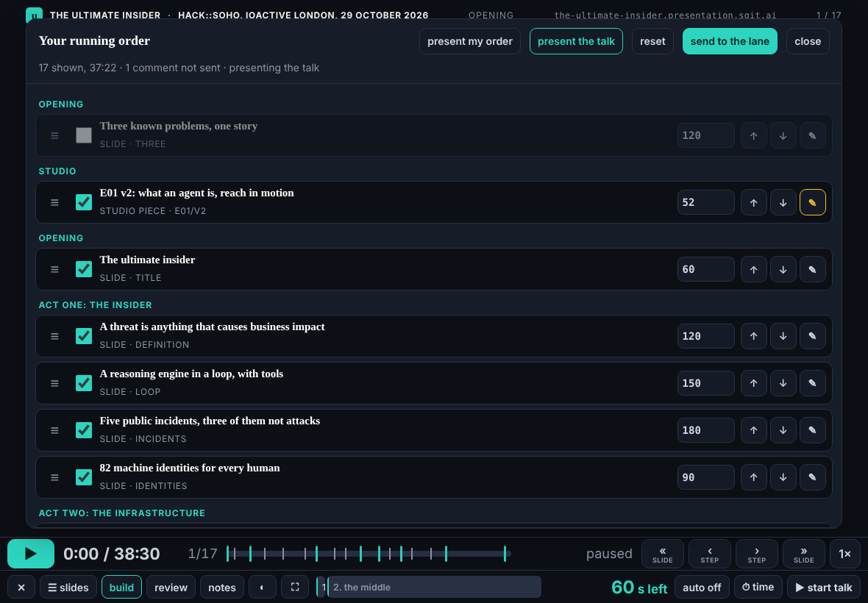Check the 'Three known problems, one story' checkbox

84,135
